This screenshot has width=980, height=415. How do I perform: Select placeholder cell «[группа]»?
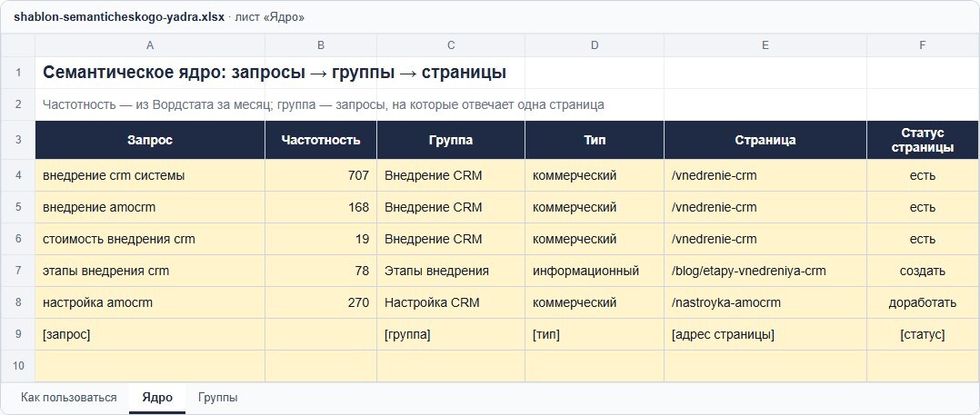[x=451, y=334]
